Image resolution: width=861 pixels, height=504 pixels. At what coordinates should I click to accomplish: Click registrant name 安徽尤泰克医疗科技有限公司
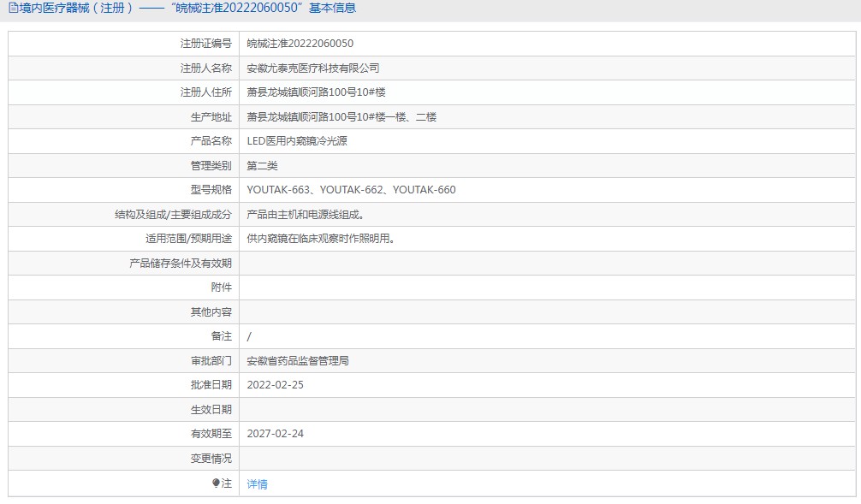coord(312,68)
